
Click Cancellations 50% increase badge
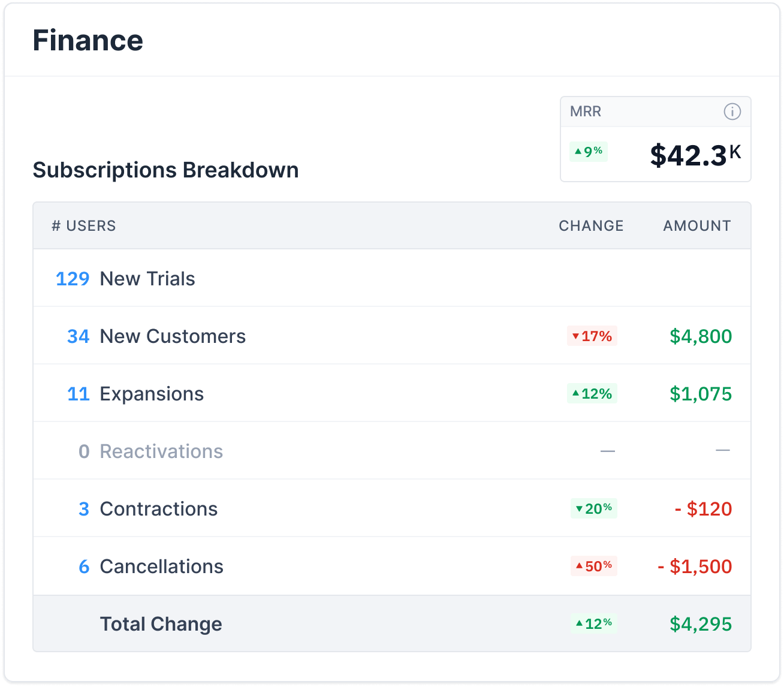pos(593,567)
